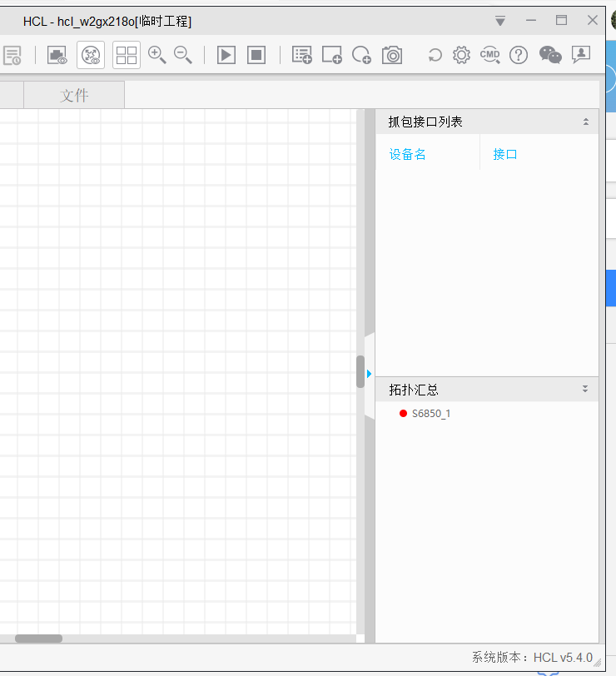Add a text note to the canvas
The width and height of the screenshot is (616, 676).
pos(301,55)
